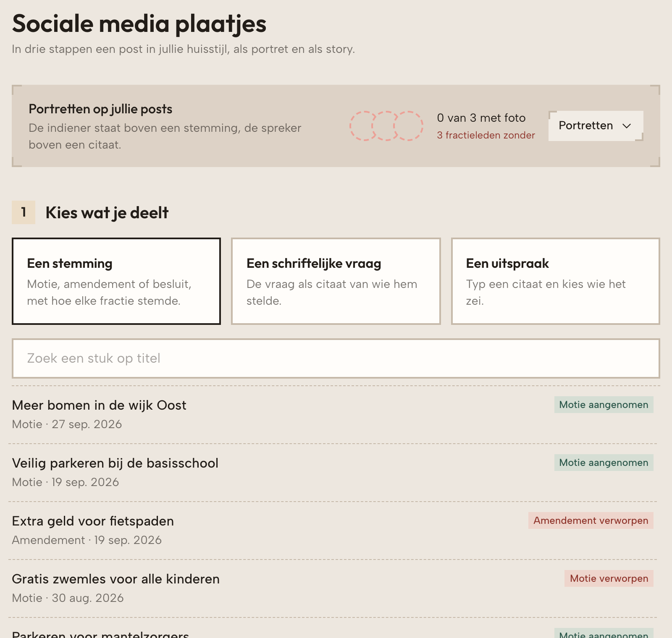The height and width of the screenshot is (638, 672).
Task: Open the Portretten dropdown
Action: coord(596,126)
